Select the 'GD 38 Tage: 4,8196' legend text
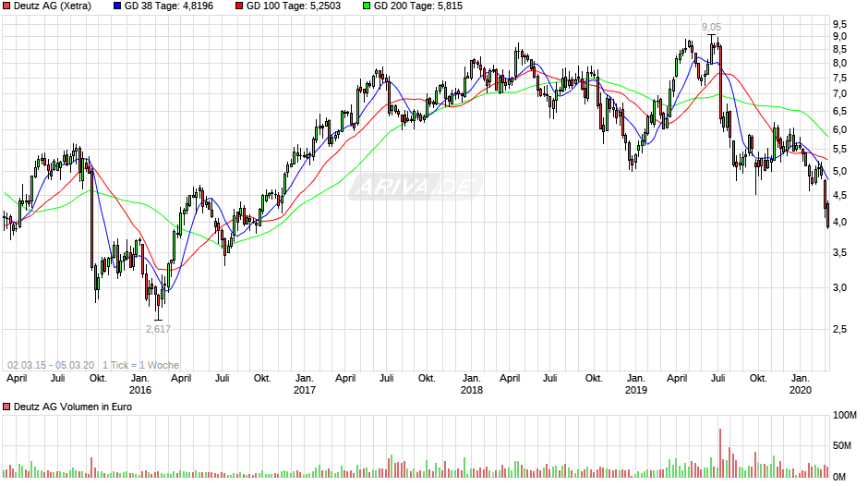The image size is (868, 486). pos(169,6)
